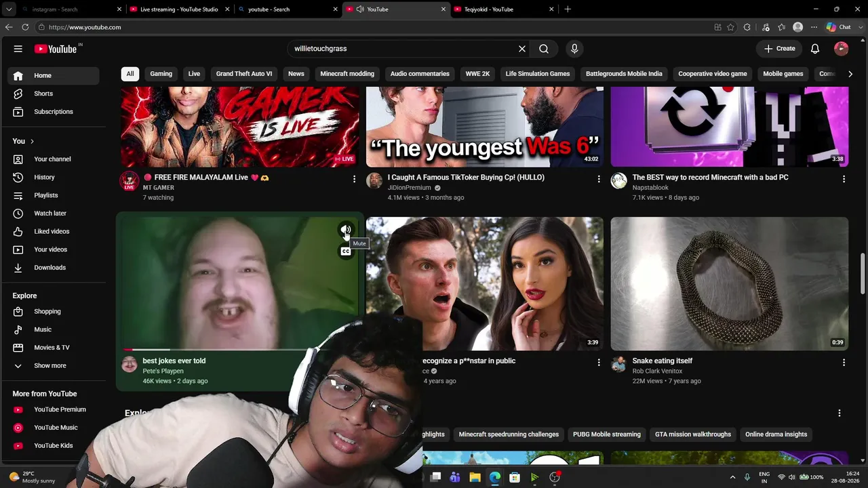
Task: Open Napstablook channel avatar
Action: click(619, 181)
